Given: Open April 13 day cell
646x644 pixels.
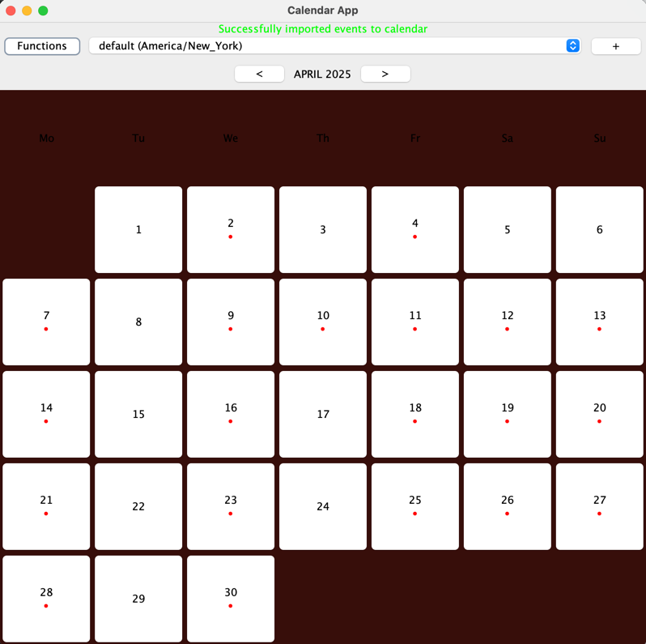Looking at the screenshot, I should (600, 322).
